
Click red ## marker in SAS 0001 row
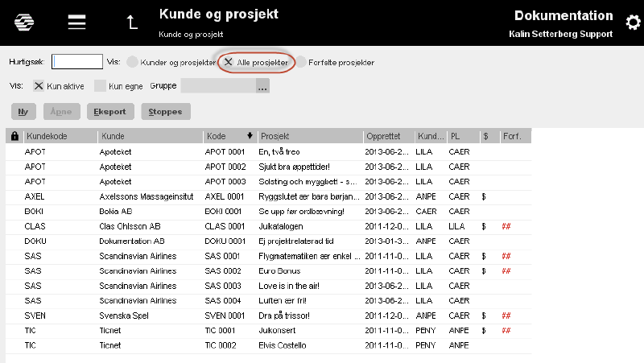coord(506,256)
